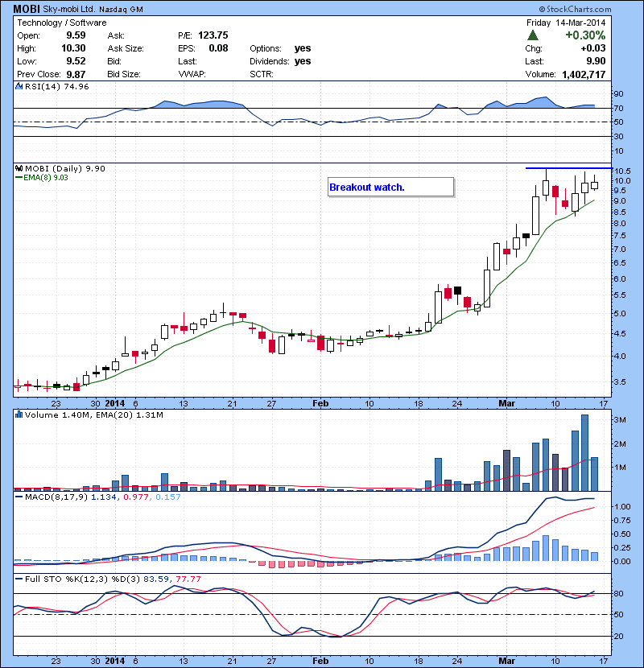Click the green up-arrow change indicator
Image resolution: width=644 pixels, height=668 pixels.
tap(532, 35)
